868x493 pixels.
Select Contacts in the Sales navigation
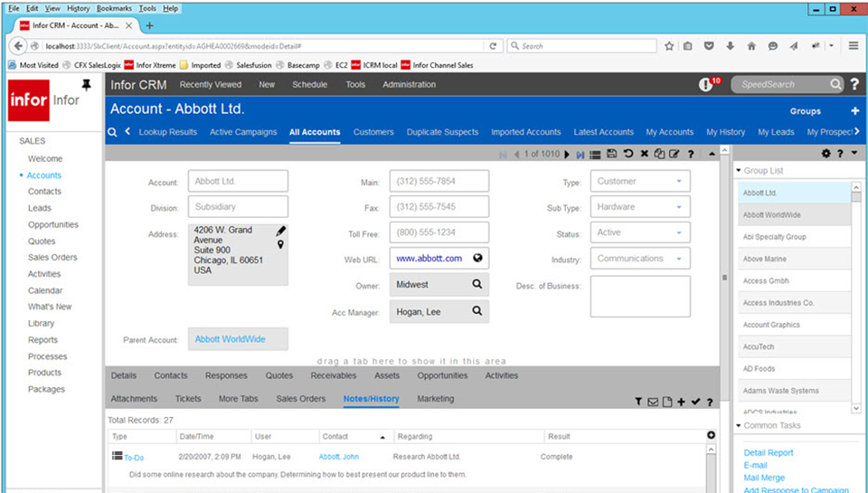click(x=45, y=191)
